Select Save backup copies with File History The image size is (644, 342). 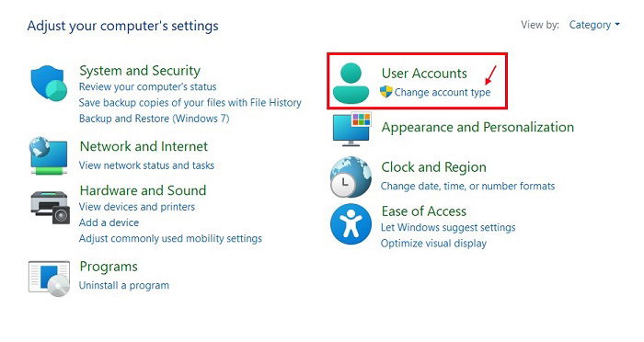coord(190,103)
